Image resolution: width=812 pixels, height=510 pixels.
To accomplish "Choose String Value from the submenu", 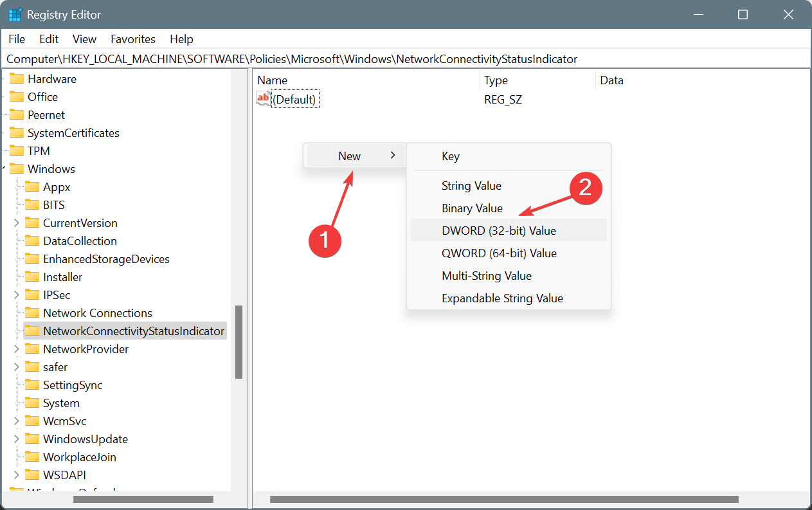I will (x=509, y=186).
